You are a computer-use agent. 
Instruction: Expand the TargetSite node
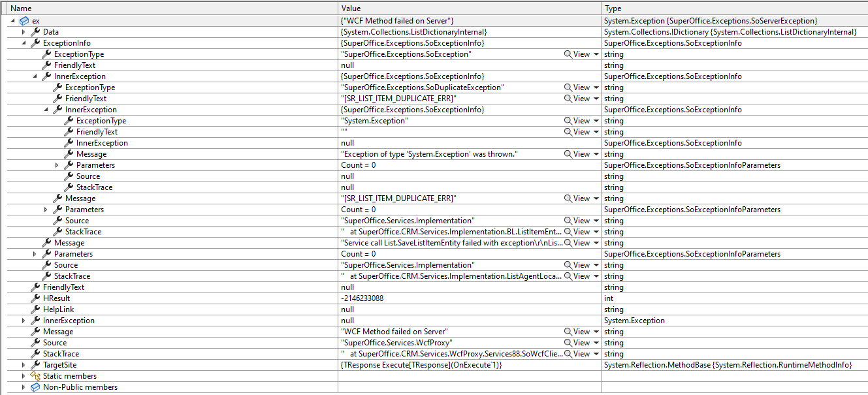(24, 365)
